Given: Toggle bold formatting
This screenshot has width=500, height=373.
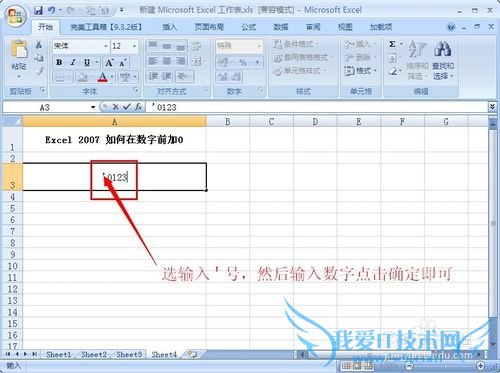Looking at the screenshot, I should 59,62.
